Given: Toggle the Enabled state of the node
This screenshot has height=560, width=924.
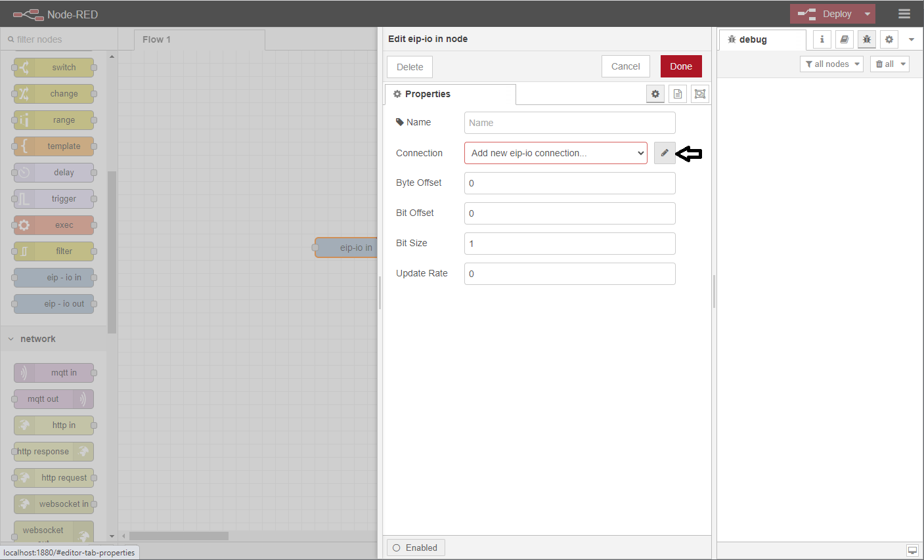Looking at the screenshot, I should coord(416,548).
